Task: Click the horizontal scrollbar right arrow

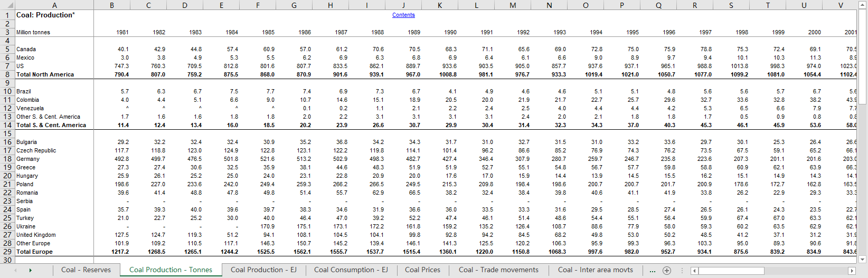Action: coord(851,271)
